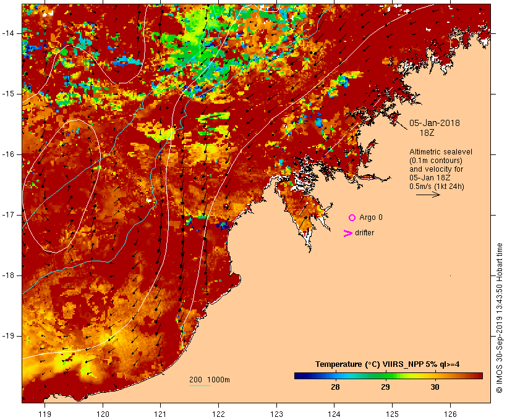
Task: Click the IMOS copyright timestamp text
Action: pyautogui.click(x=499, y=318)
